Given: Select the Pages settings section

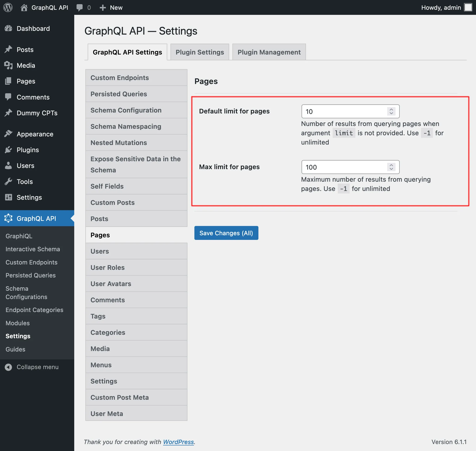Looking at the screenshot, I should point(136,235).
